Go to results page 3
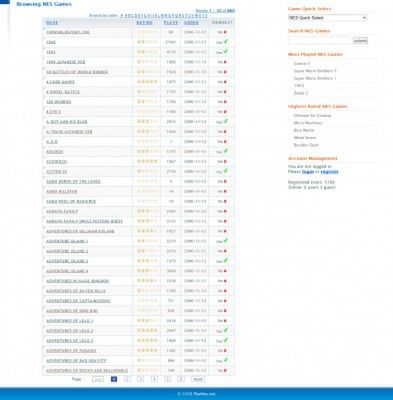The image size is (393, 400). click(x=140, y=379)
